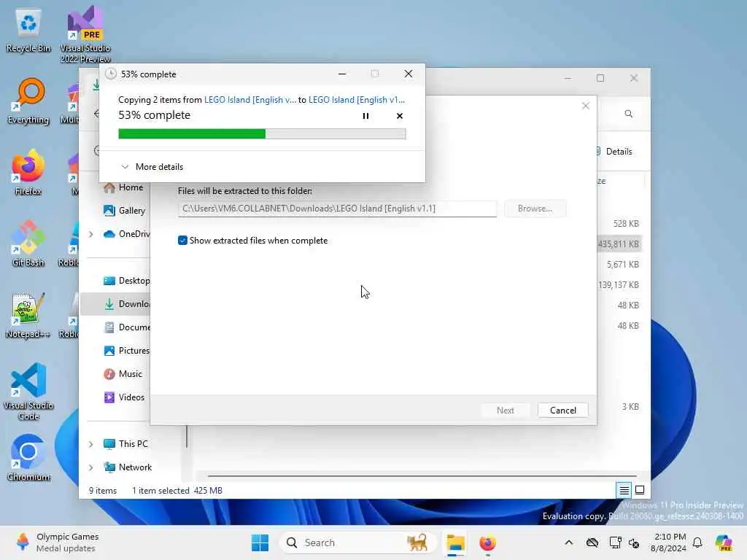Open the clock showing 2:10 PM

pos(668,542)
